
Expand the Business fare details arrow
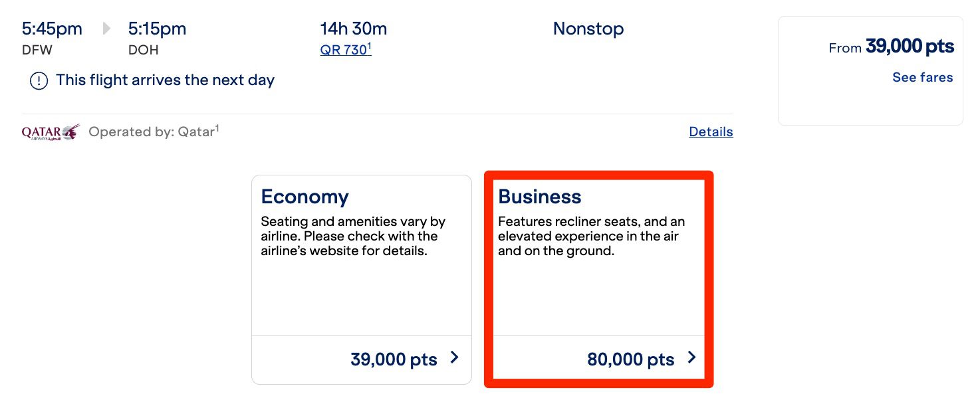(x=691, y=357)
